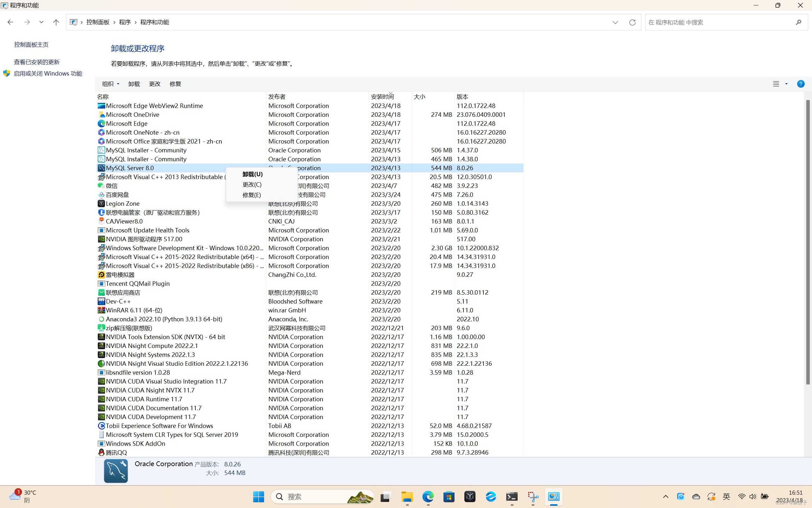Open 控制面板主页 link
This screenshot has height=508, width=812.
tap(31, 45)
